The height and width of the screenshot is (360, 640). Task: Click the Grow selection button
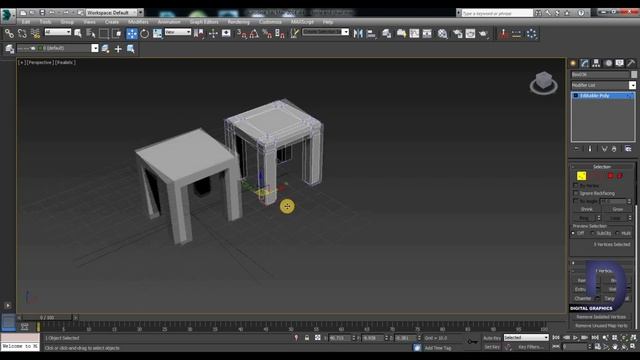pyautogui.click(x=618, y=209)
